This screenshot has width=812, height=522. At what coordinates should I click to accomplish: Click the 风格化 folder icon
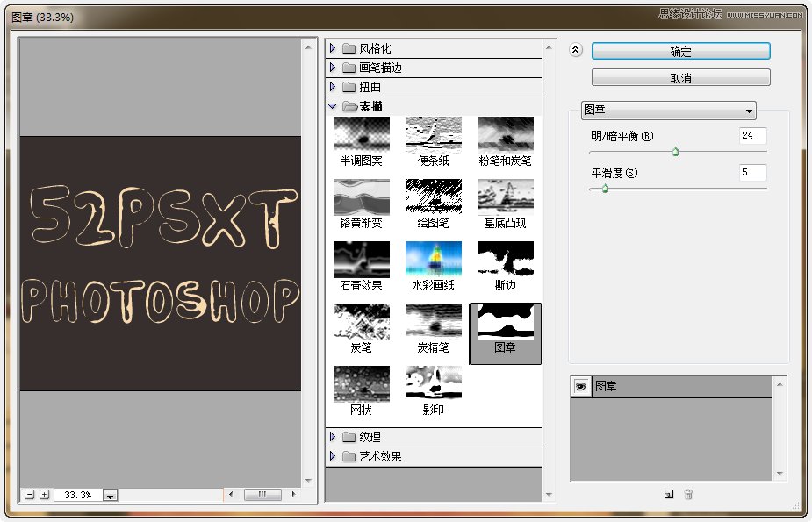pos(349,48)
